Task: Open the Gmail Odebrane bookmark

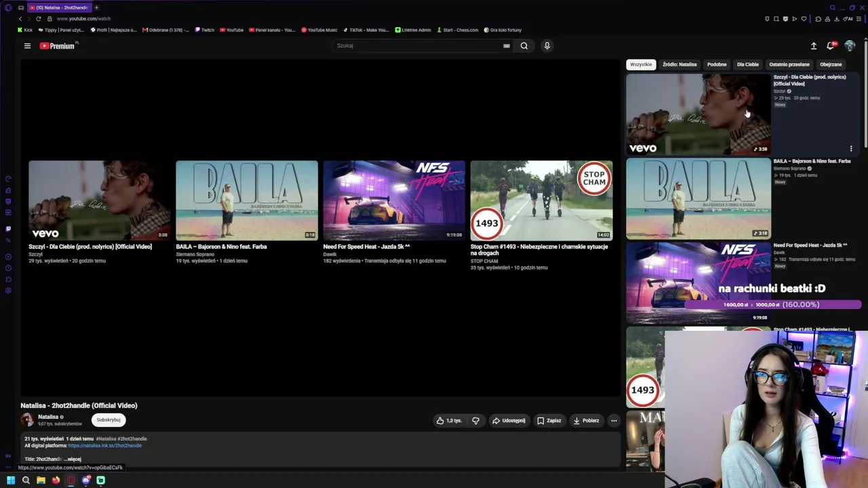Action: coord(166,30)
